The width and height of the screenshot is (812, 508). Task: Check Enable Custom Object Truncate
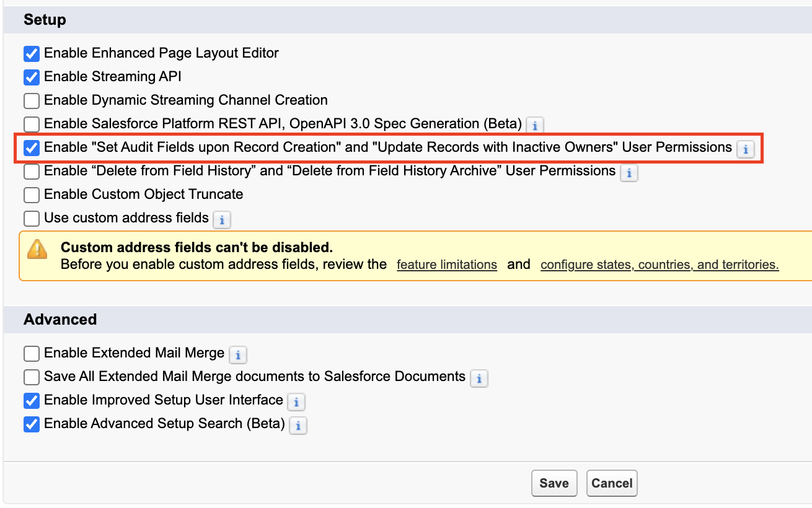(32, 195)
